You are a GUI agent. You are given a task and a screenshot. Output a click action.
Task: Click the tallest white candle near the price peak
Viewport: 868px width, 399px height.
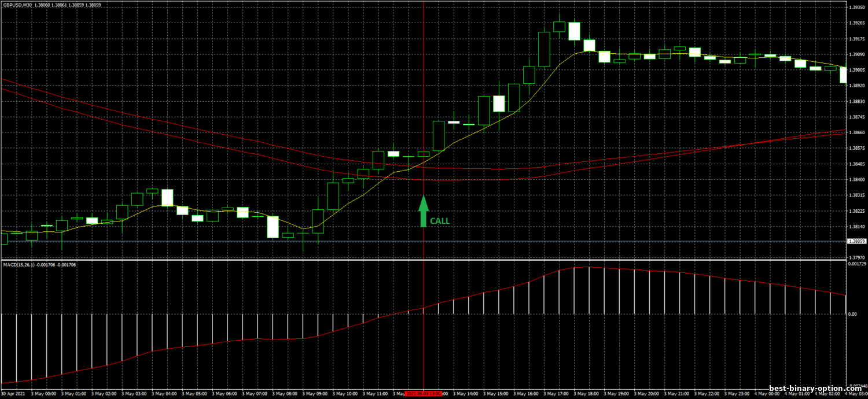coord(574,31)
